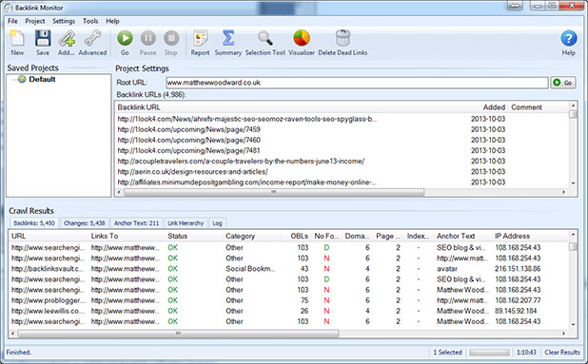Open the Help menu
588x364 pixels.
[x=112, y=21]
